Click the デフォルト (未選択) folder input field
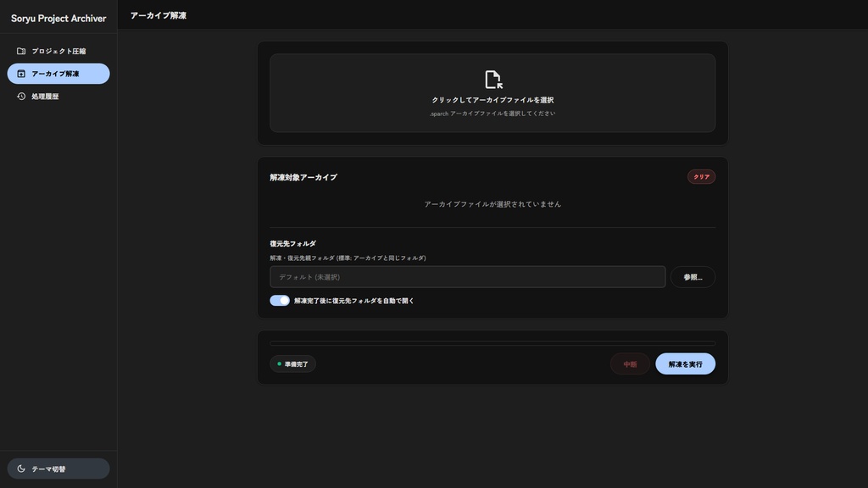Viewport: 868px width, 488px height. point(468,277)
